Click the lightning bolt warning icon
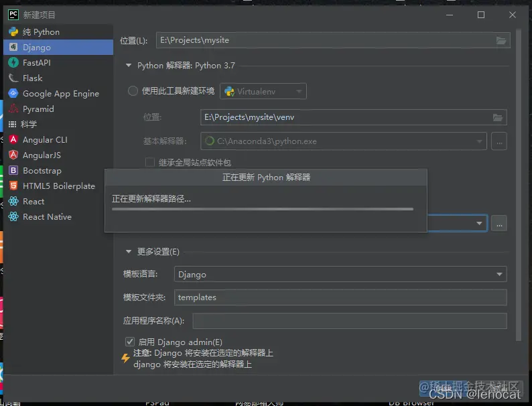This screenshot has width=532, height=406. [x=125, y=358]
